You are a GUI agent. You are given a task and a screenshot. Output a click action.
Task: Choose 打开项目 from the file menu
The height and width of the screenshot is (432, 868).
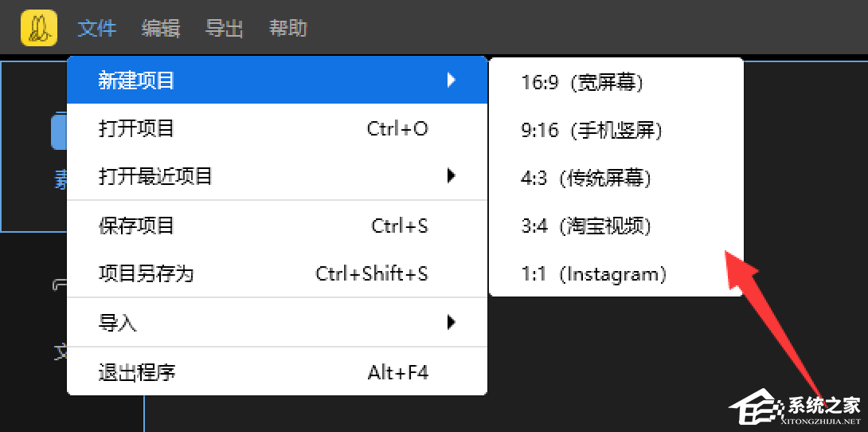(x=136, y=128)
